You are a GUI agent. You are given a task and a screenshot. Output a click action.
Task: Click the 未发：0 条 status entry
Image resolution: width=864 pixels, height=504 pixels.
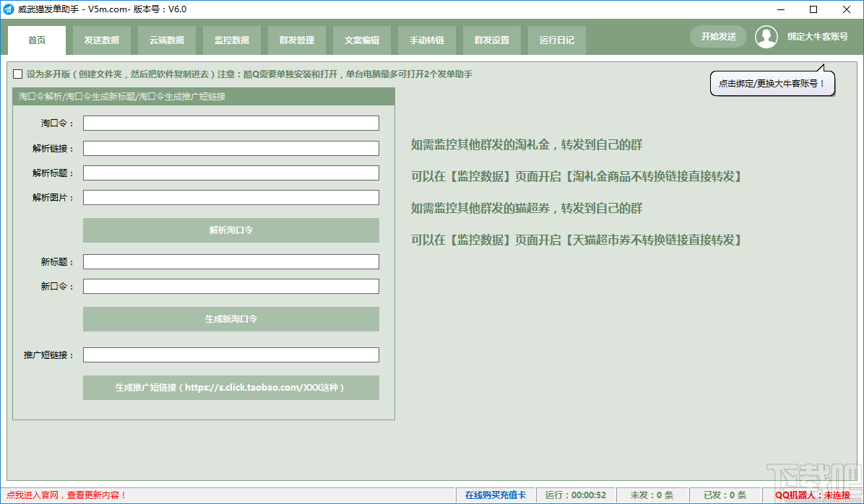(652, 495)
